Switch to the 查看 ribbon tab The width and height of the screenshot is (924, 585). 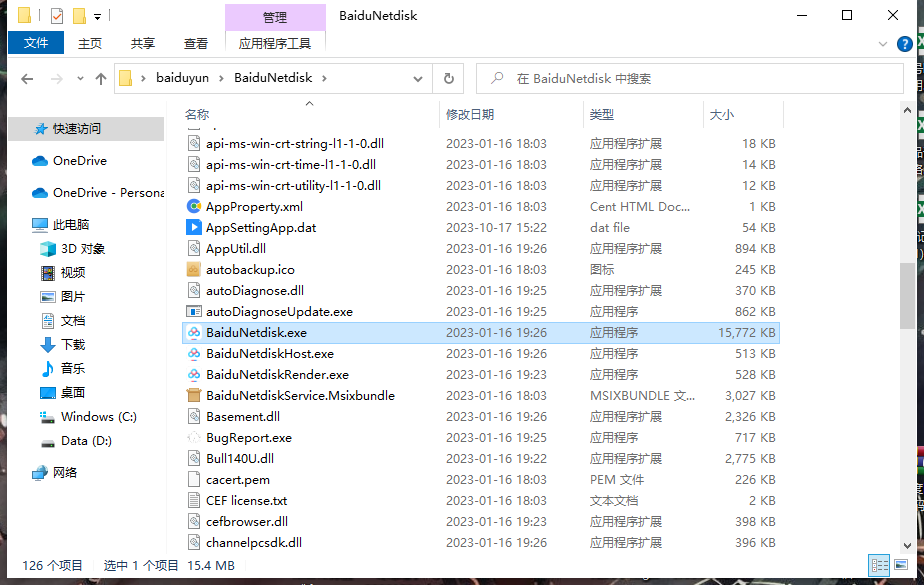click(195, 43)
